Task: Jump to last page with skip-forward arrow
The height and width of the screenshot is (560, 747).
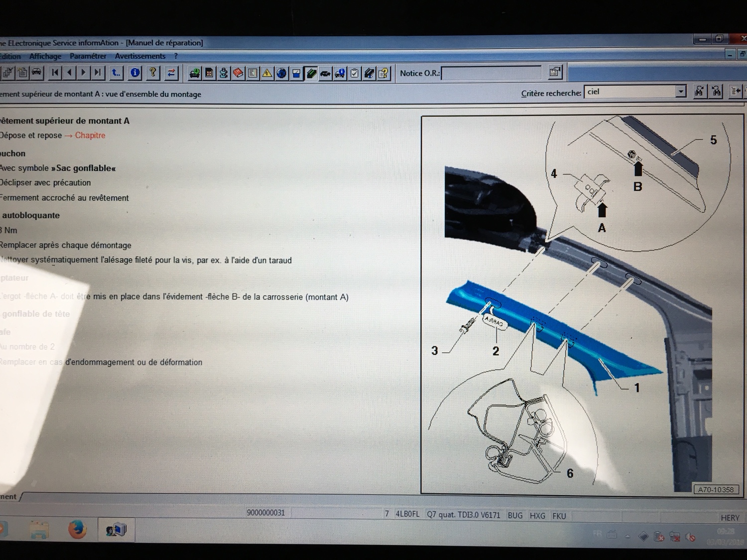Action: click(98, 73)
